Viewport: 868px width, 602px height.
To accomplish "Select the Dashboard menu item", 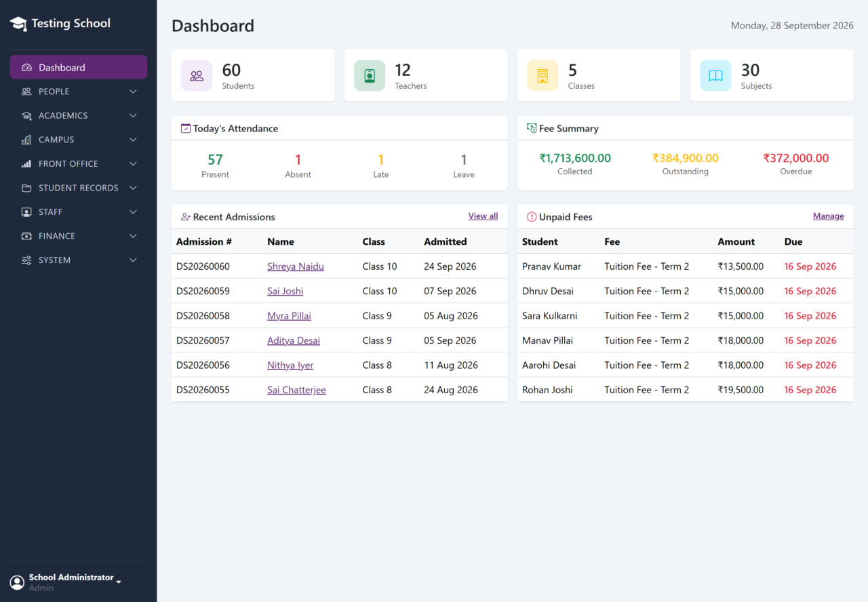I will click(78, 68).
